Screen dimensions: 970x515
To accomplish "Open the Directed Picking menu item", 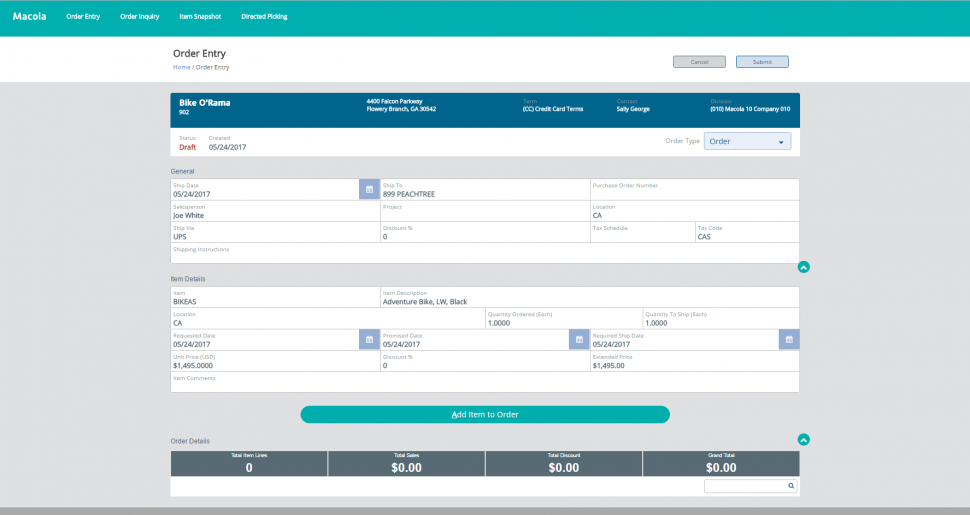I will 265,17.
